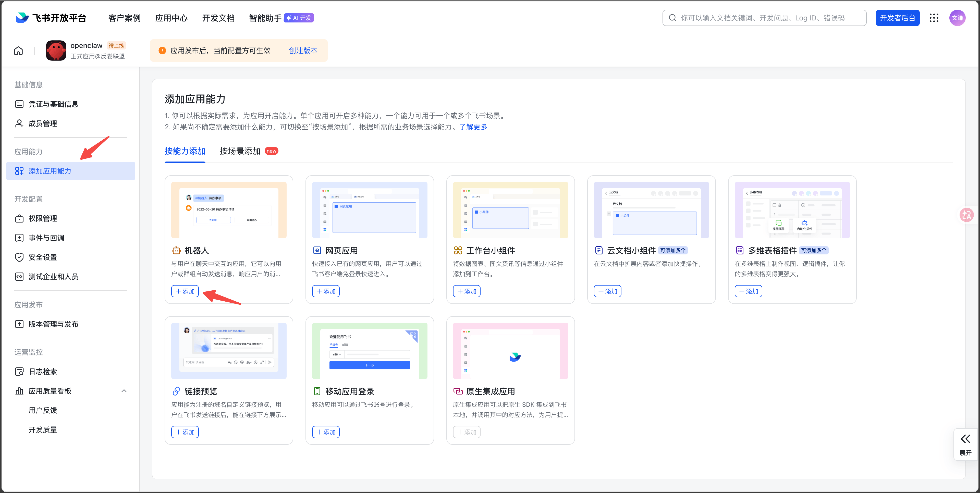The width and height of the screenshot is (980, 493).
Task: Open 安全设置 in sidebar
Action: tap(70, 257)
